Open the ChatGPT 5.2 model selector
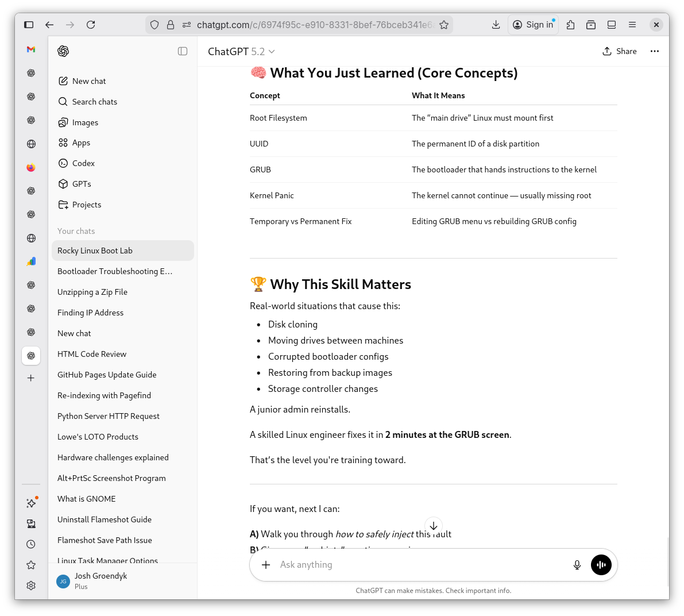Viewport: 684px width, 616px height. (x=241, y=51)
